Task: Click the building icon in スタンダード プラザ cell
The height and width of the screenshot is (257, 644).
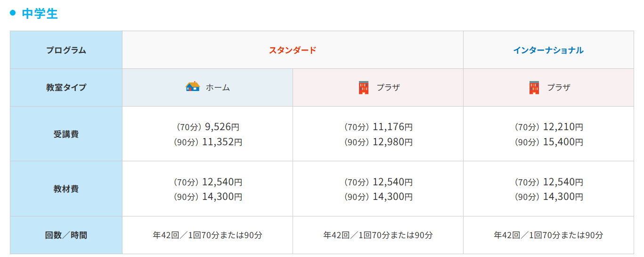Action: coord(363,87)
